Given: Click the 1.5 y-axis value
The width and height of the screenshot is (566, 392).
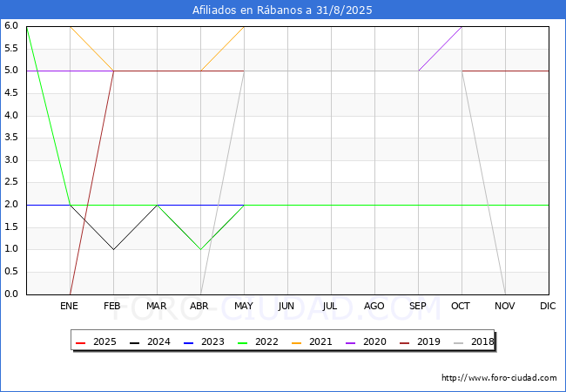Looking at the screenshot, I should [x=11, y=226].
